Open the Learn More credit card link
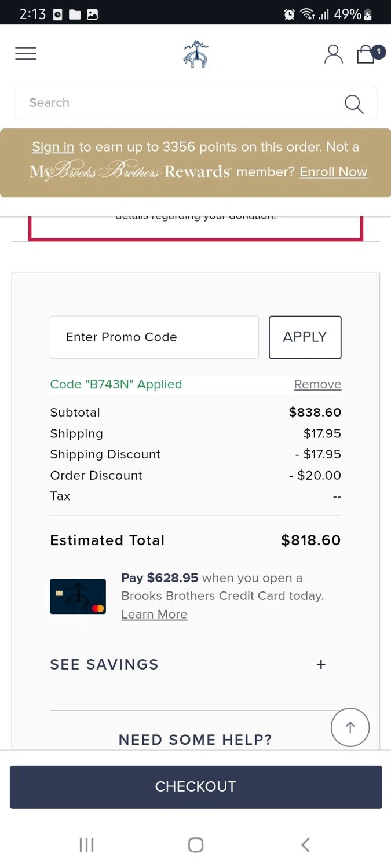391x868 pixels. click(154, 615)
